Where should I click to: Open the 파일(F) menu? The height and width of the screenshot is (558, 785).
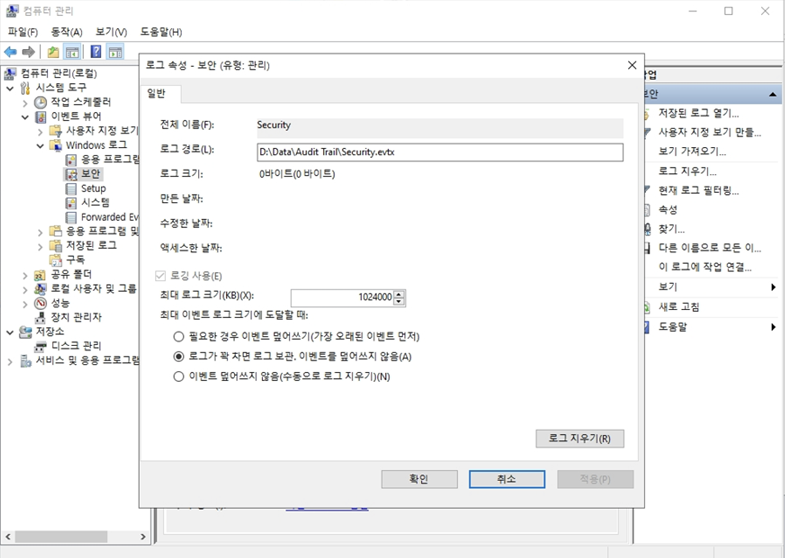tap(23, 32)
